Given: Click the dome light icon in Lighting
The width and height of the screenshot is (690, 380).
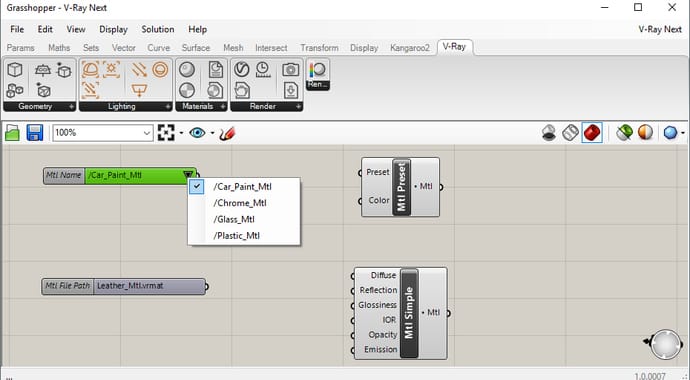Looking at the screenshot, I should (91, 70).
